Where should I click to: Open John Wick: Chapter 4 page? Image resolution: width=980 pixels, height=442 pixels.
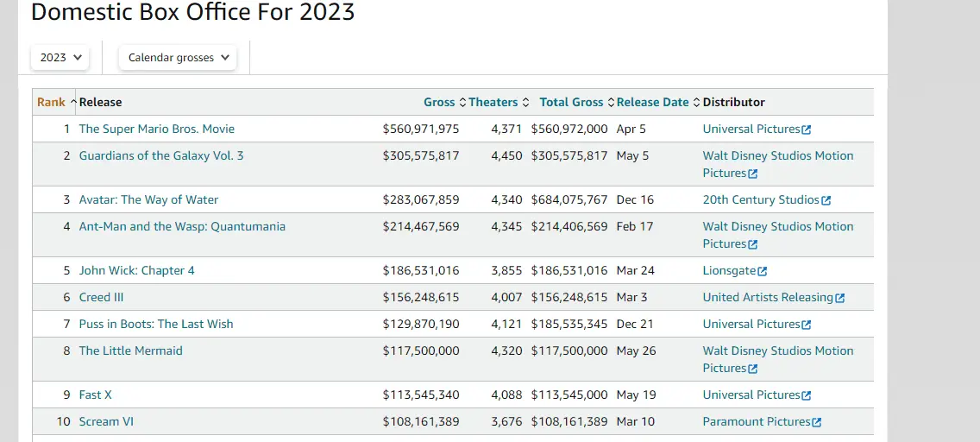[x=136, y=270]
